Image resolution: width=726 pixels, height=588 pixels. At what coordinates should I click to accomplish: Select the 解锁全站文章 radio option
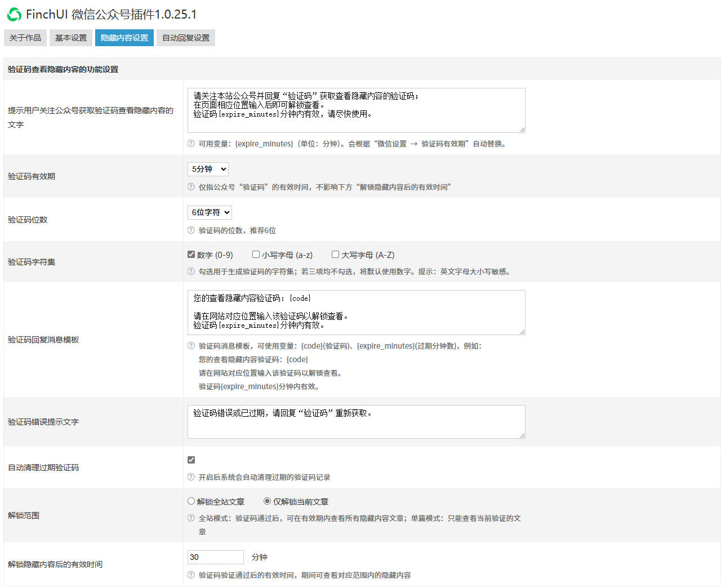point(191,501)
